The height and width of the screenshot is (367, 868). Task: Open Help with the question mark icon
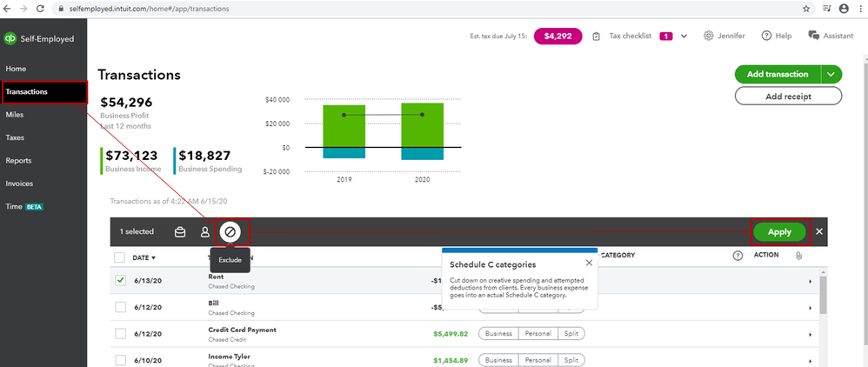click(767, 36)
